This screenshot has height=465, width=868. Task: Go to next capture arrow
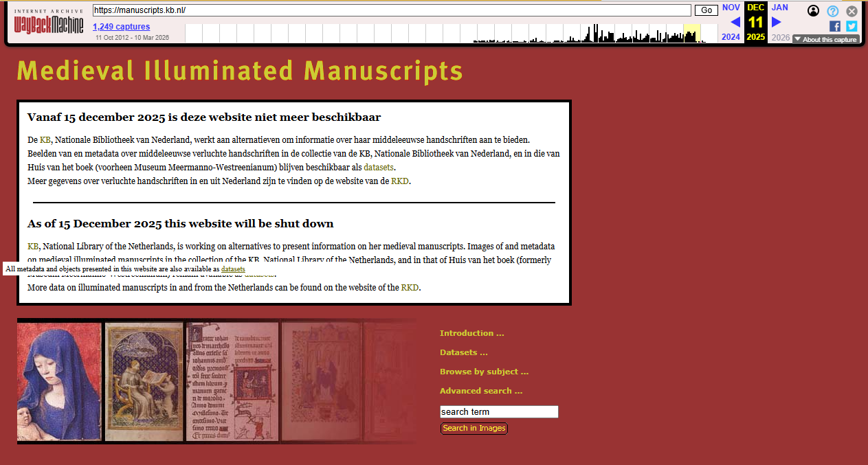point(777,22)
